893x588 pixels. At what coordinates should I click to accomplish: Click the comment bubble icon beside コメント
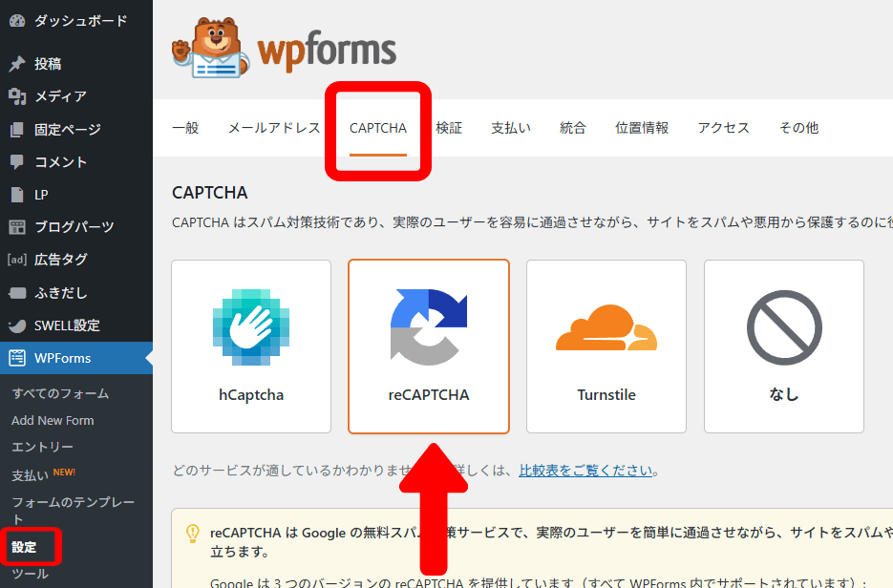[16, 161]
